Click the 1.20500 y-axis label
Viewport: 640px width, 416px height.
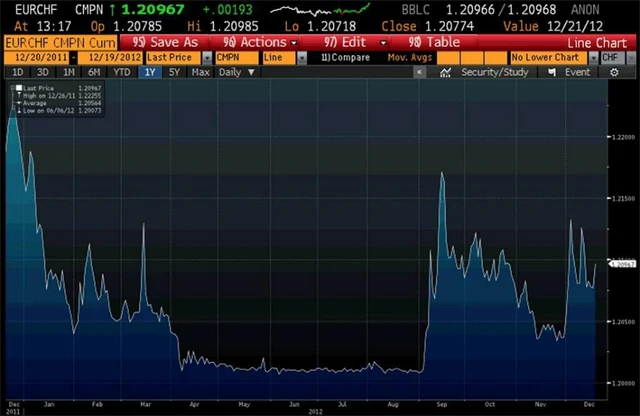pos(624,322)
